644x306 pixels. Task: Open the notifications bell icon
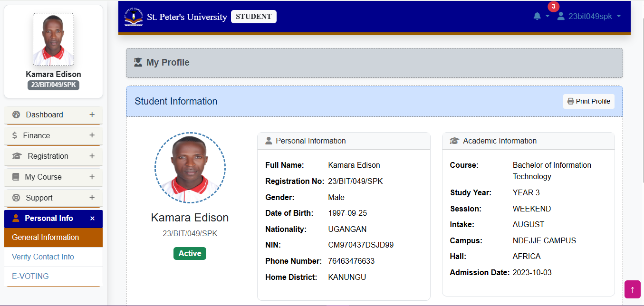click(x=537, y=16)
